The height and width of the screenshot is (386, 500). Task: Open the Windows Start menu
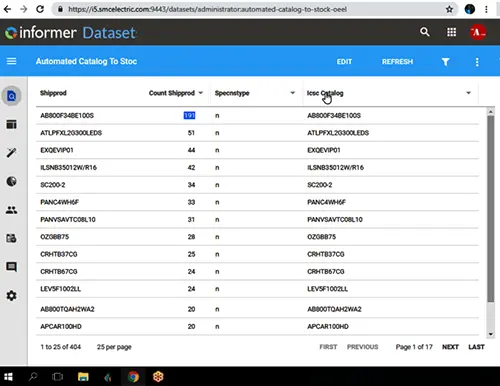pos(8,377)
